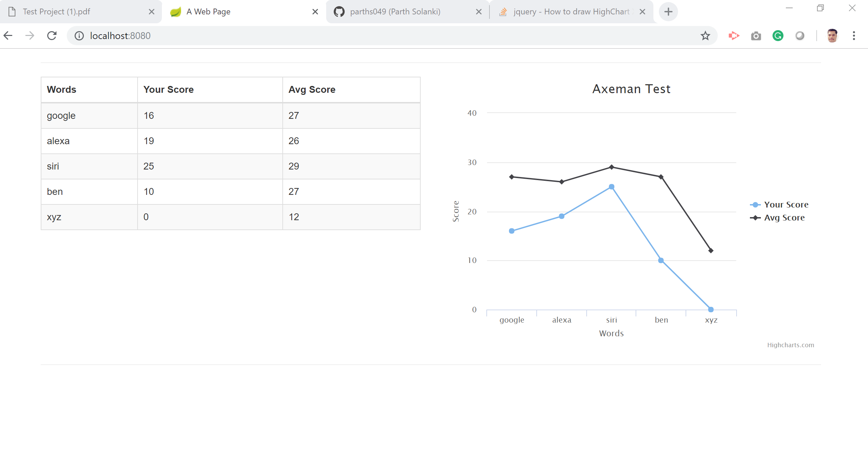
Task: Toggle Your Score series in legend
Action: (x=786, y=205)
